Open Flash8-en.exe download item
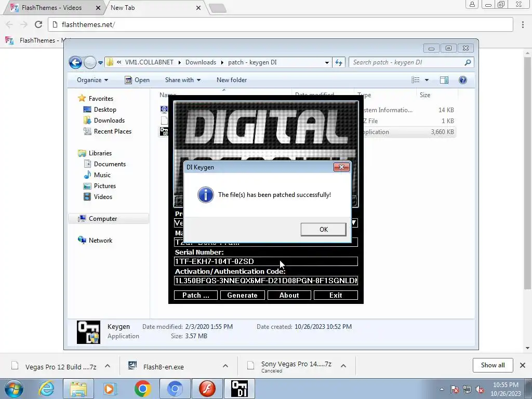Screen dimensions: 532x399 point(156,366)
